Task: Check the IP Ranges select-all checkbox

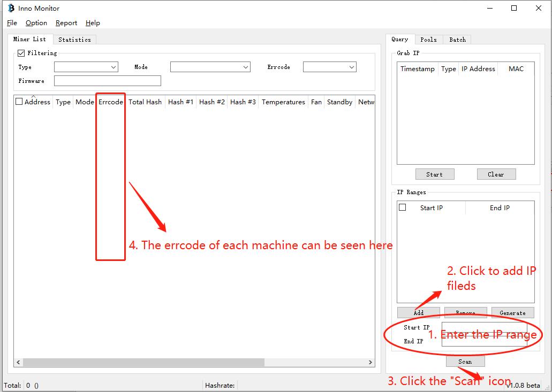Action: [403, 207]
